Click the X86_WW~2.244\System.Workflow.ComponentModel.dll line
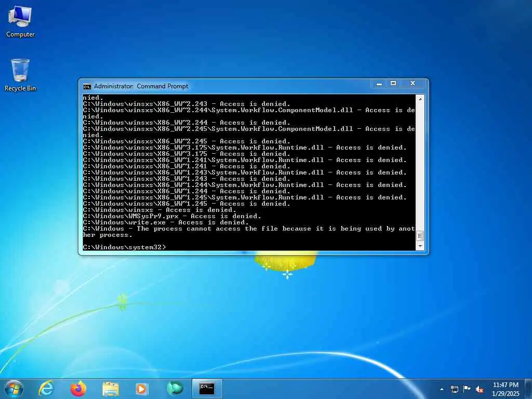 click(249, 113)
